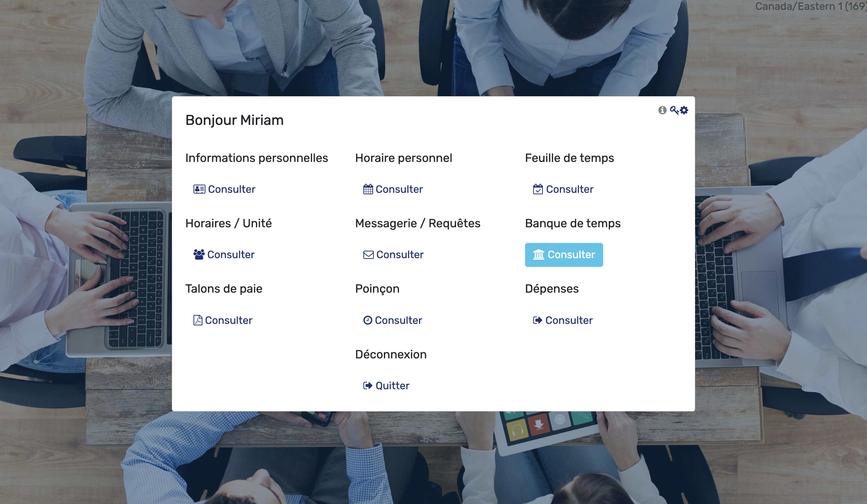
Task: Open Consulter link for Informations personnelles
Action: click(x=225, y=189)
